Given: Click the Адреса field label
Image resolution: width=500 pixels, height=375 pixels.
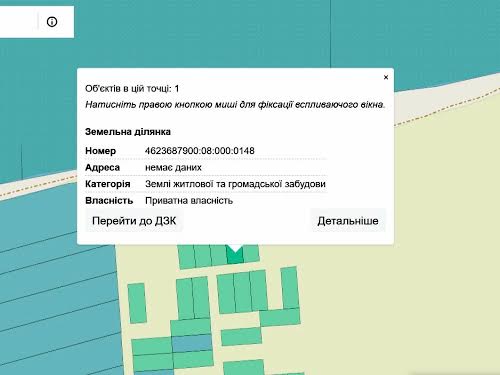Looking at the screenshot, I should (102, 167).
